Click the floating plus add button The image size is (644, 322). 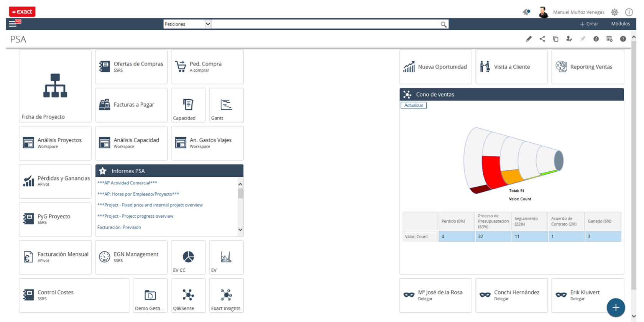[x=616, y=307]
